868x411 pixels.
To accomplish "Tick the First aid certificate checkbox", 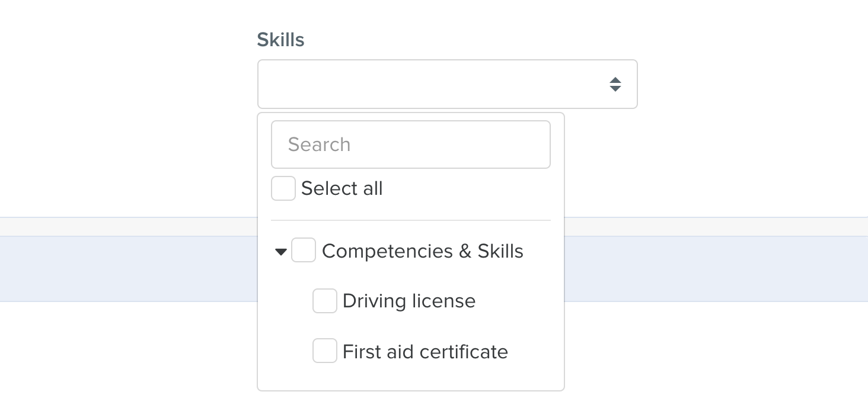I will (x=325, y=351).
